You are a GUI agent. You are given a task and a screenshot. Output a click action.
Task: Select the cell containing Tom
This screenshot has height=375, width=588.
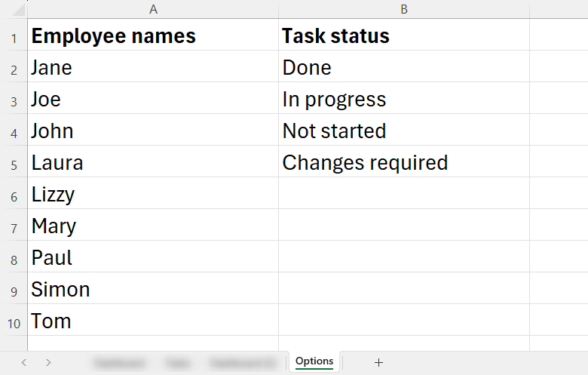(153, 320)
